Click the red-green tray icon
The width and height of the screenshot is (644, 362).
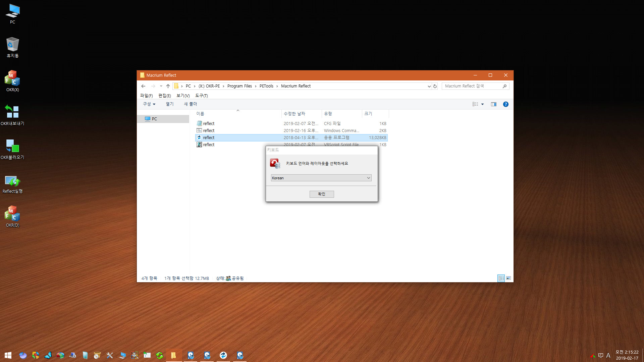(x=593, y=356)
